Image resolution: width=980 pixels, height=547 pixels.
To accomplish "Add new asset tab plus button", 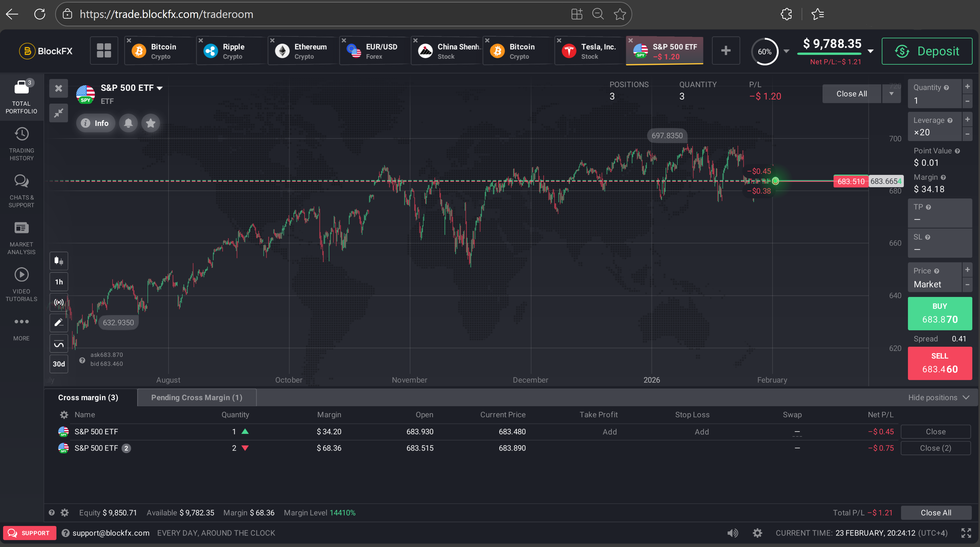I will (x=726, y=51).
